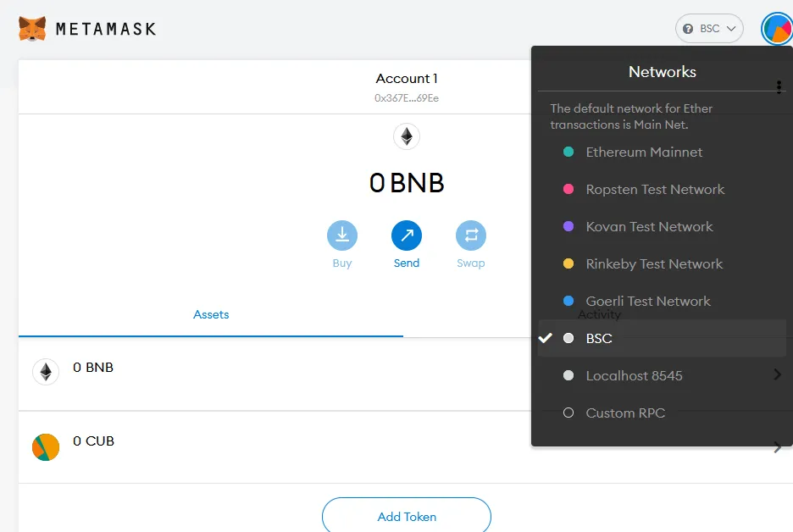Click the Ethereum logo above balance
Image resolution: width=793 pixels, height=532 pixels.
coord(407,136)
